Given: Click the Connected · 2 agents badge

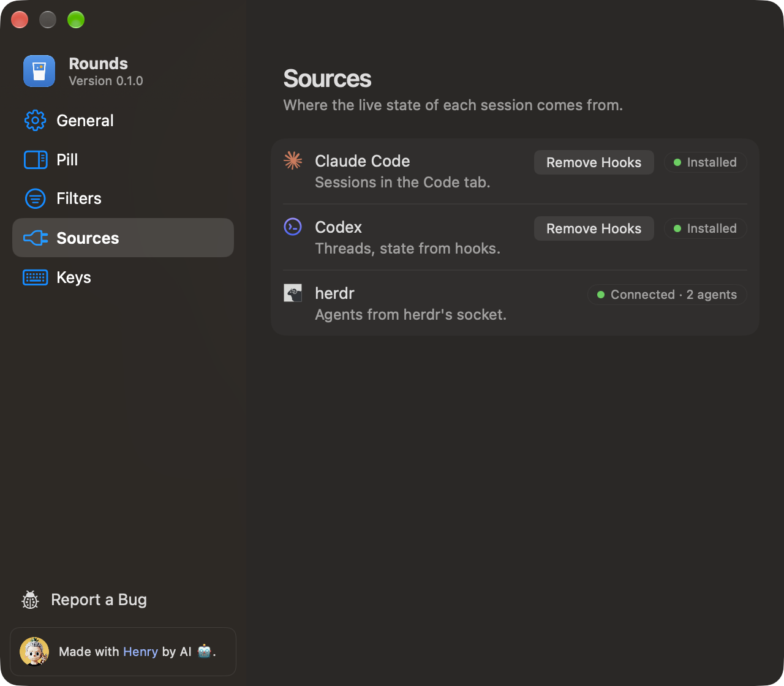Looking at the screenshot, I should [x=667, y=295].
